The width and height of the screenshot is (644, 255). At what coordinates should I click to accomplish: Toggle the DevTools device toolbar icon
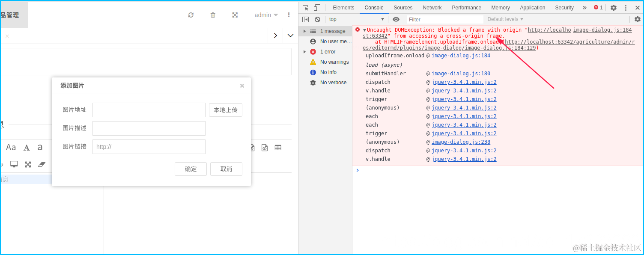pyautogui.click(x=317, y=8)
